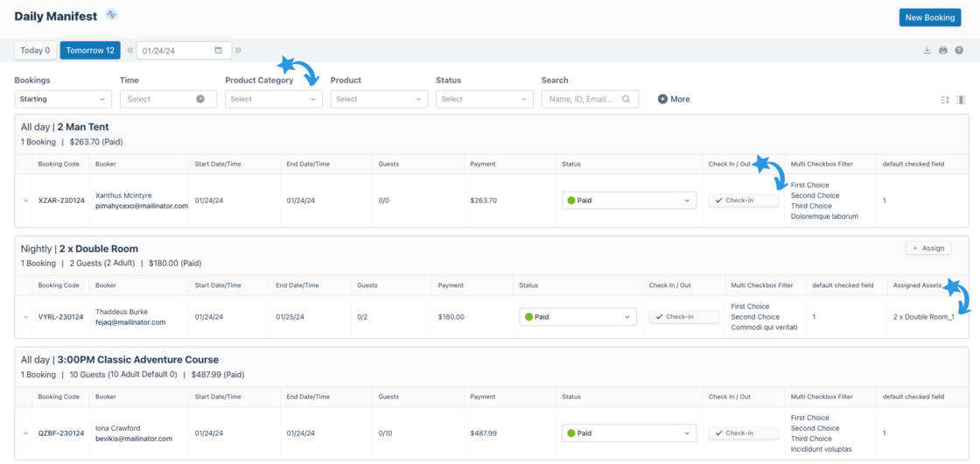Click assigned asset 2 x Double Room_1

(x=924, y=317)
